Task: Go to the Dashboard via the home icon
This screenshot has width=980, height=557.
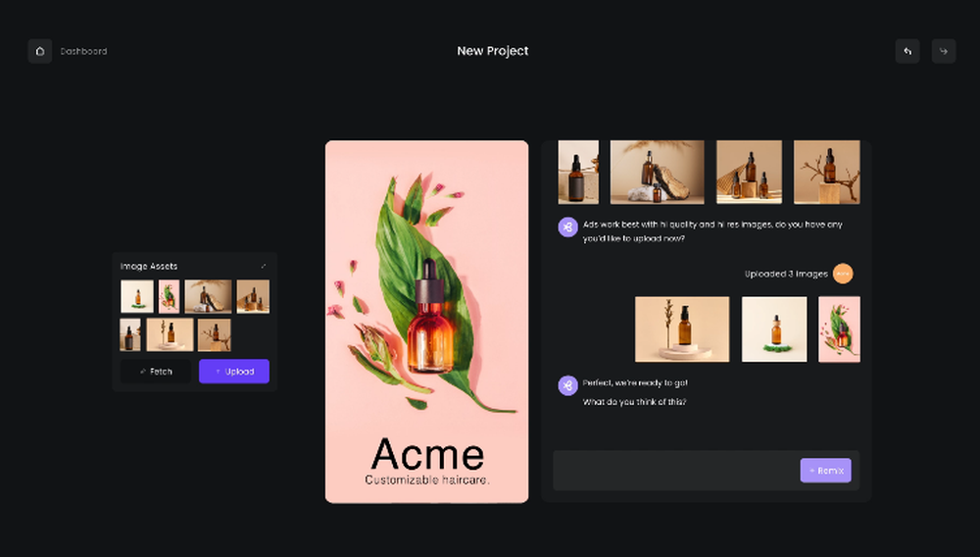Action: click(x=40, y=51)
